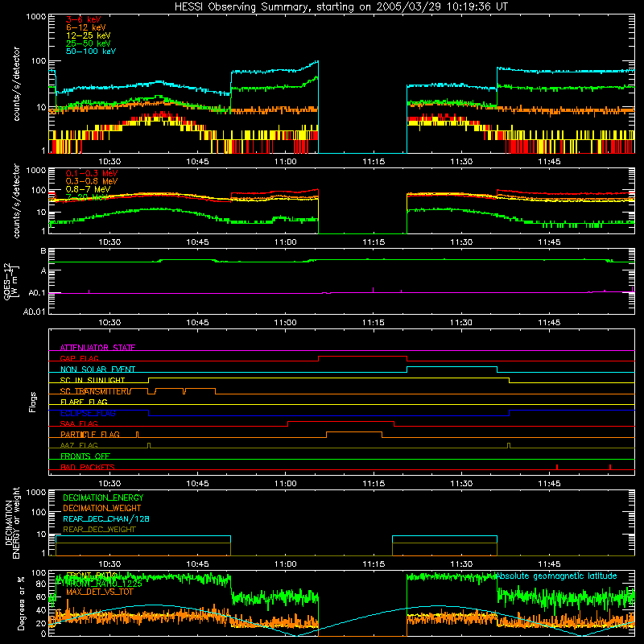Click the A0.01 level label on GOES axis

click(35, 312)
